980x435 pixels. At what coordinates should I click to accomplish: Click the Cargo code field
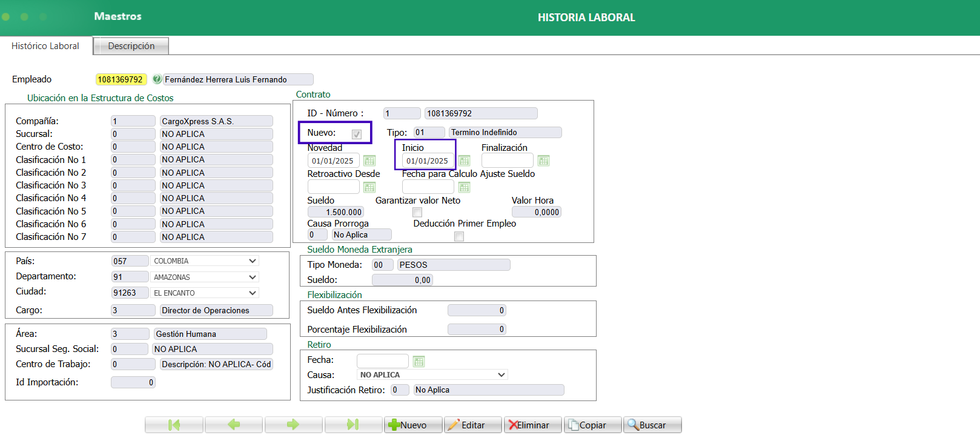[x=133, y=310]
